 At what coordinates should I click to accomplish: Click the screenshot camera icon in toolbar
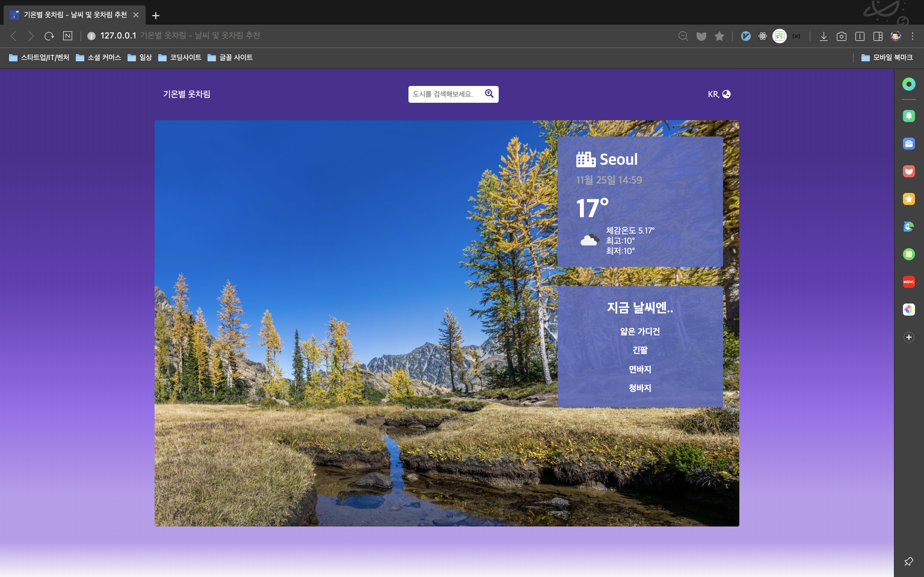(x=841, y=36)
